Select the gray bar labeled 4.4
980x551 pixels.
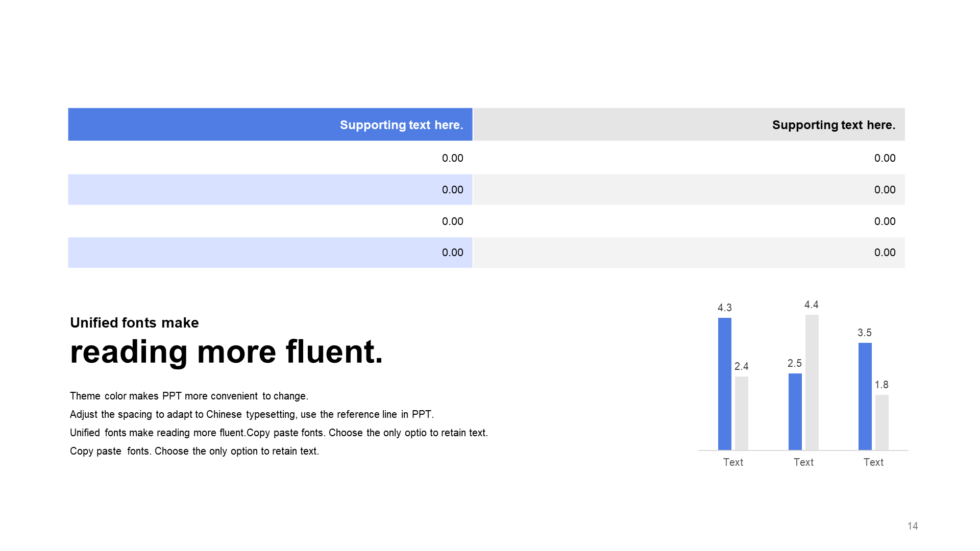(x=812, y=382)
